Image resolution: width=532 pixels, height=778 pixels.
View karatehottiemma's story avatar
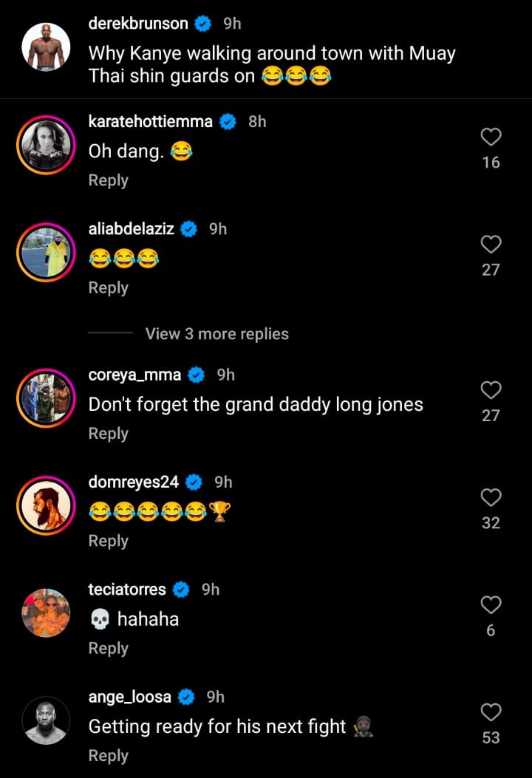[x=46, y=146]
